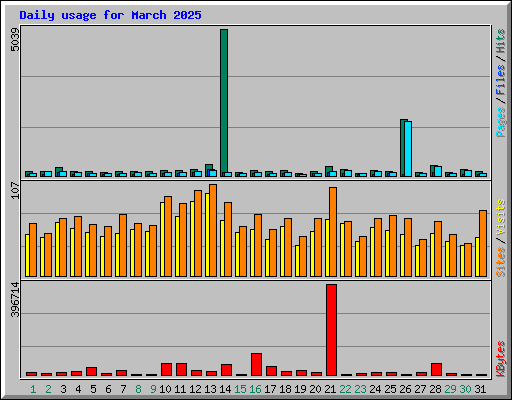Image resolution: width=512 pixels, height=400 pixels.
Task: Click the "Hits" legend label
Action: (x=501, y=41)
